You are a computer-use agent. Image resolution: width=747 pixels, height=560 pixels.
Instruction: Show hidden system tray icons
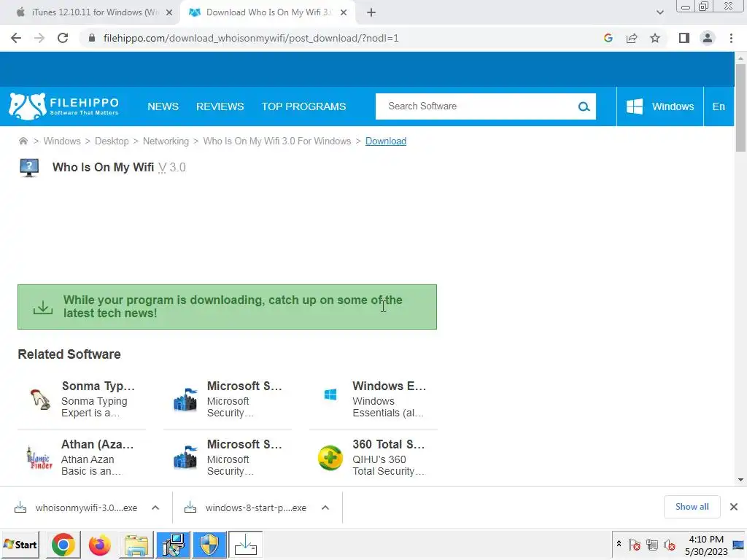point(619,543)
